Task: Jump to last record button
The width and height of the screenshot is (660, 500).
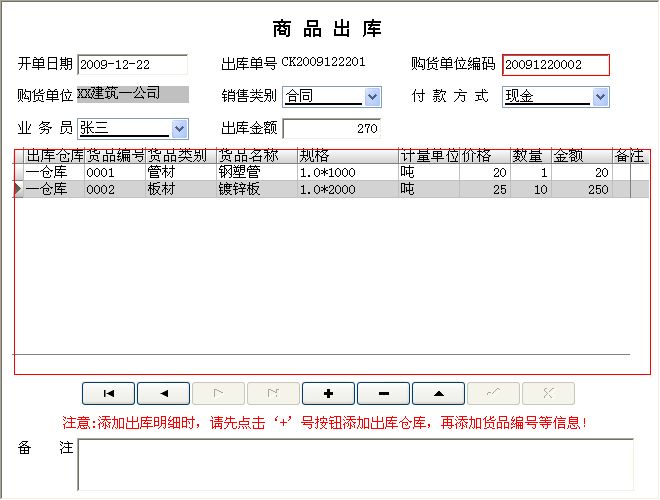Action: (272, 393)
